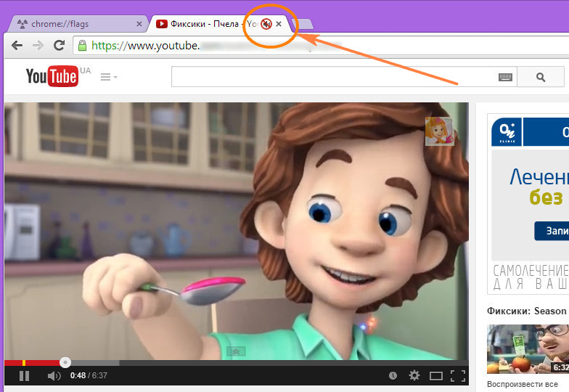Toggle theater mode in the player
The height and width of the screenshot is (392, 569).
[x=435, y=376]
